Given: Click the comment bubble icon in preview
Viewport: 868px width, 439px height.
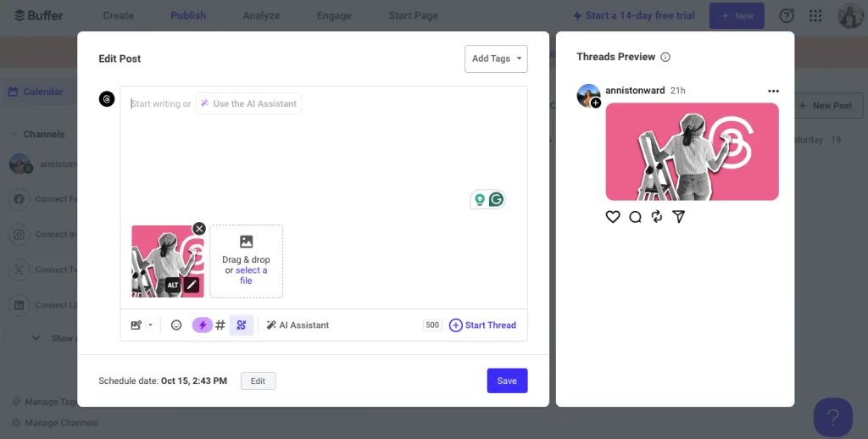Looking at the screenshot, I should pyautogui.click(x=635, y=216).
